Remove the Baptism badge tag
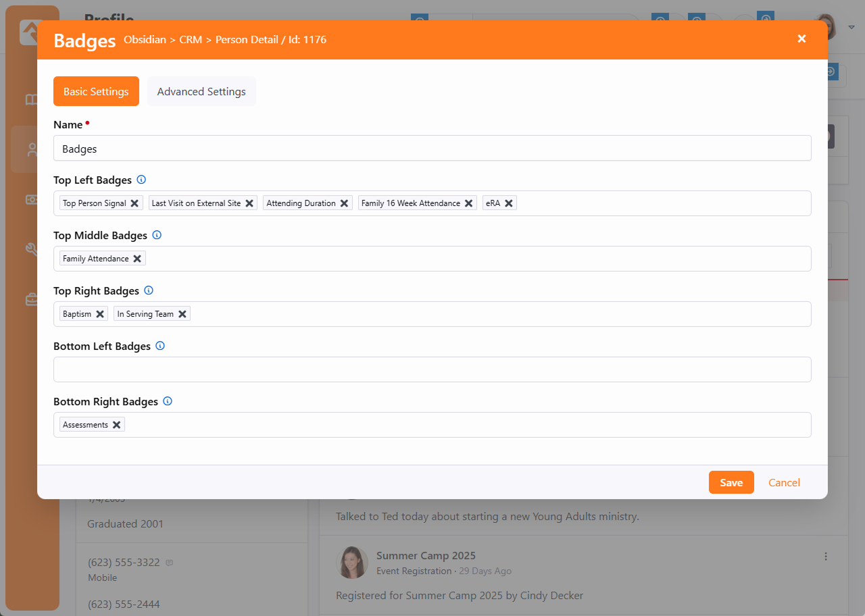This screenshot has width=865, height=616. pyautogui.click(x=100, y=314)
